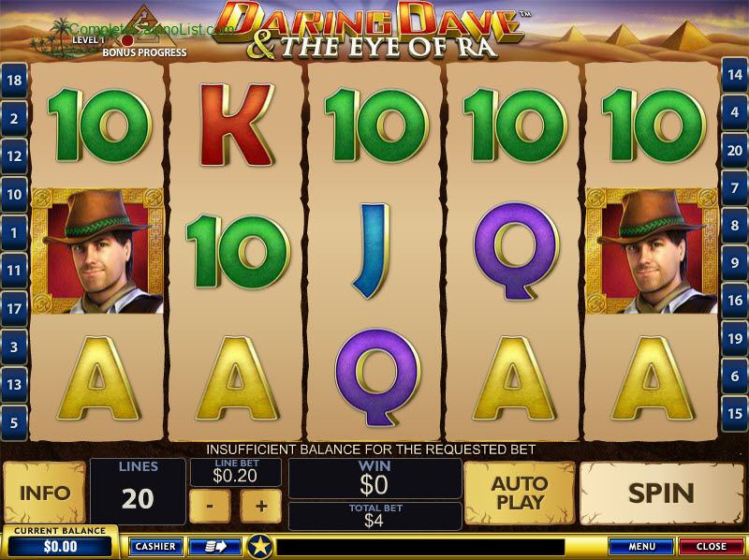749x560 pixels.
Task: Start Auto Play
Action: [520, 493]
